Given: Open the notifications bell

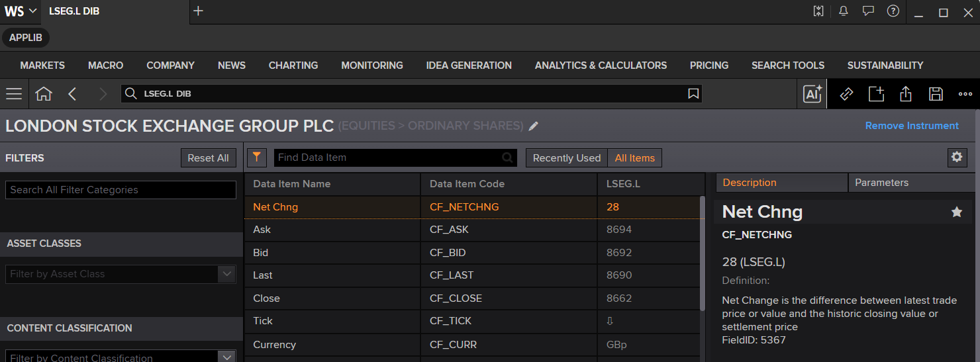Looking at the screenshot, I should click(x=843, y=11).
